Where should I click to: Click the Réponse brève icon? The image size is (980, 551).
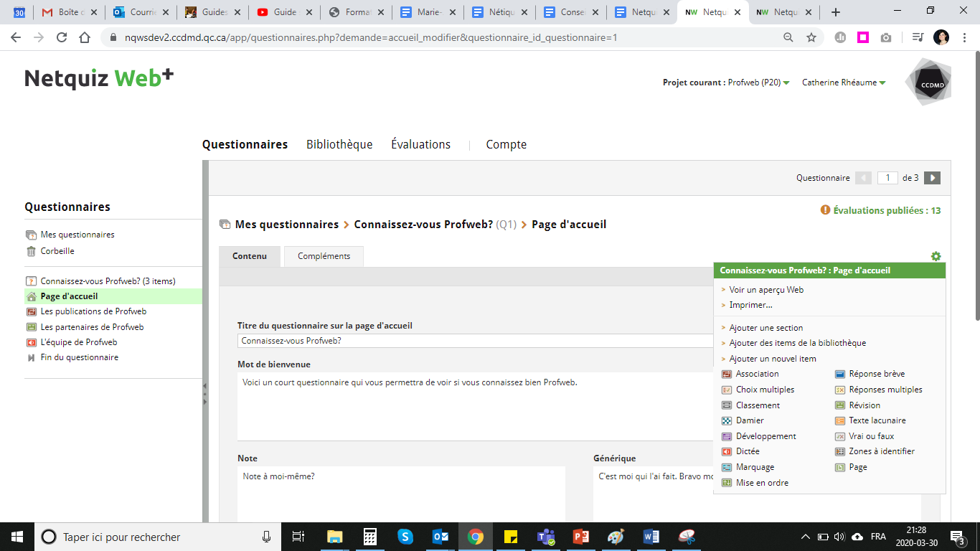coord(840,374)
